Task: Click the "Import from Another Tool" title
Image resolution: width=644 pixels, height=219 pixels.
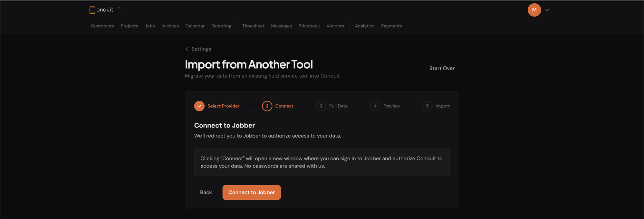Action: (x=249, y=64)
